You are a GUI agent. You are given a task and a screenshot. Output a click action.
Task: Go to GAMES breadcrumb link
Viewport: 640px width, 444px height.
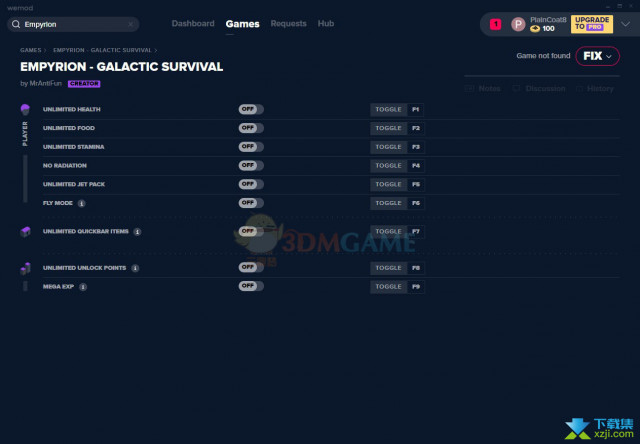tap(31, 50)
